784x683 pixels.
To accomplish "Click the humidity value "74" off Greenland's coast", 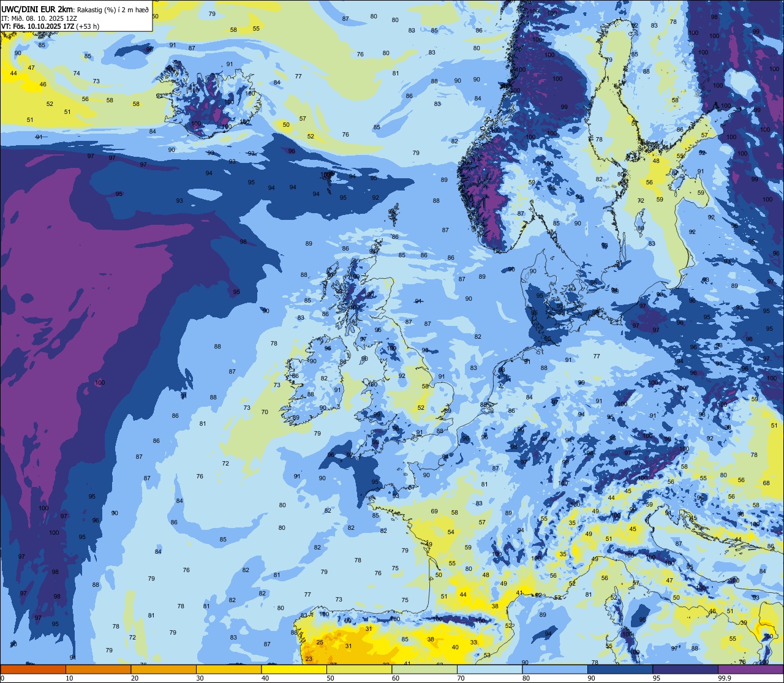I will (77, 73).
